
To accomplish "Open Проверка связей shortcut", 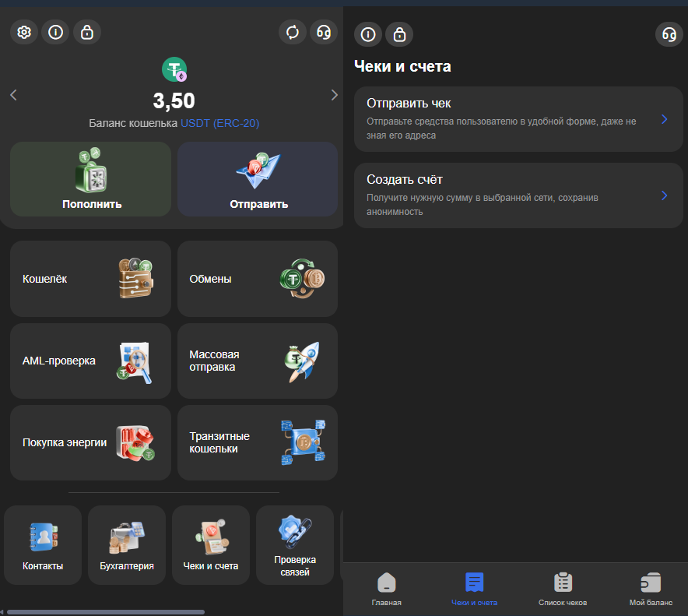I will pyautogui.click(x=295, y=545).
